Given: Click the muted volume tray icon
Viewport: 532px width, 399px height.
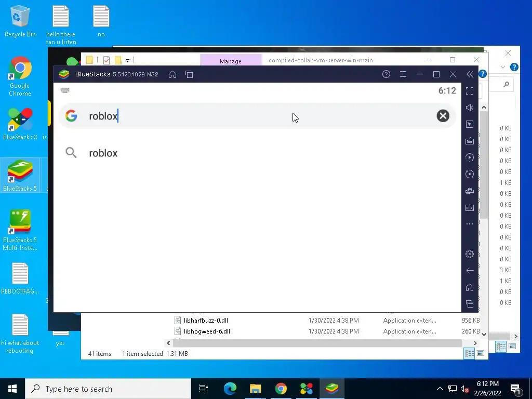Looking at the screenshot, I should click(x=464, y=389).
